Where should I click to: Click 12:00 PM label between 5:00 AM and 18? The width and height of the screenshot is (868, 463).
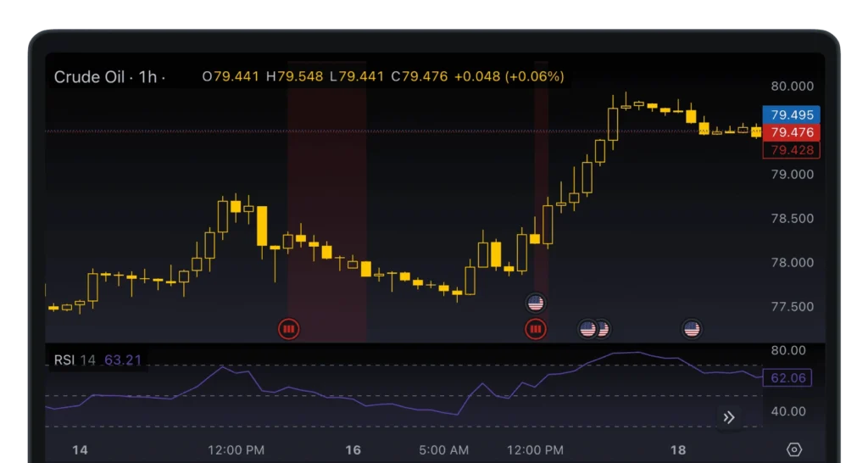(535, 450)
